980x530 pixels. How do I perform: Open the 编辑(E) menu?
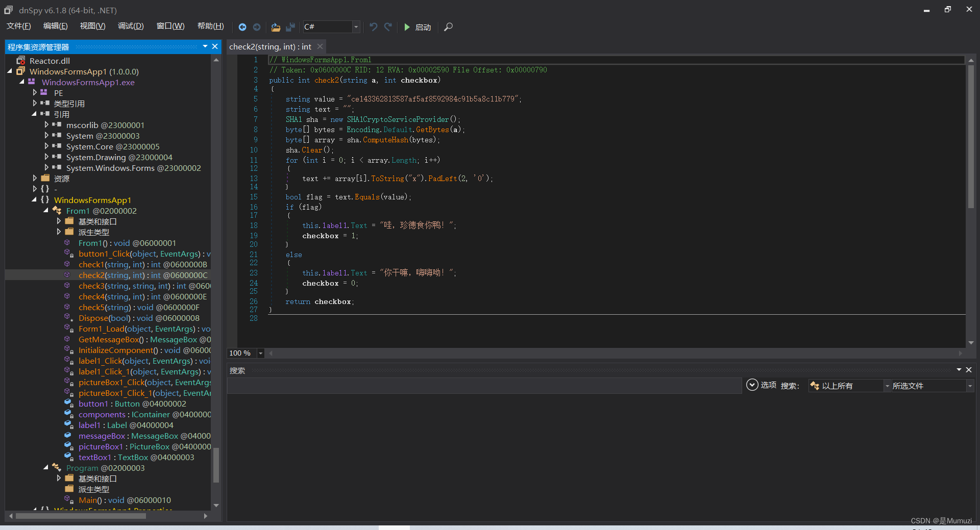coord(56,26)
